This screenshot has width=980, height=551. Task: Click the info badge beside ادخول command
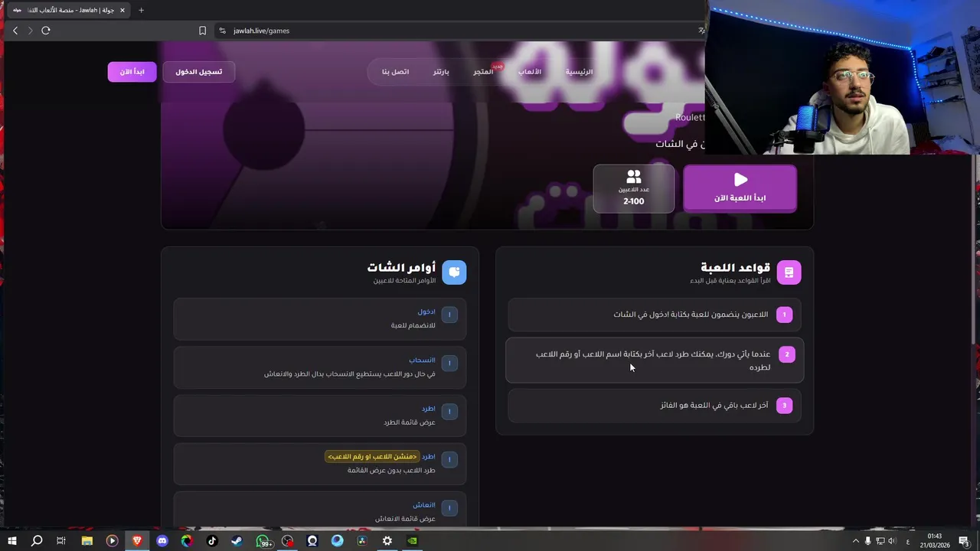[449, 315]
